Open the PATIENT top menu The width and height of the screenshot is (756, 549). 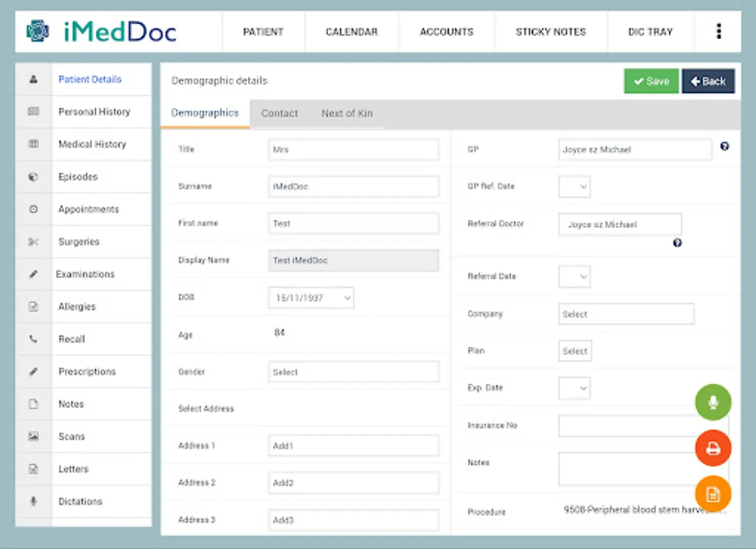coord(263,32)
